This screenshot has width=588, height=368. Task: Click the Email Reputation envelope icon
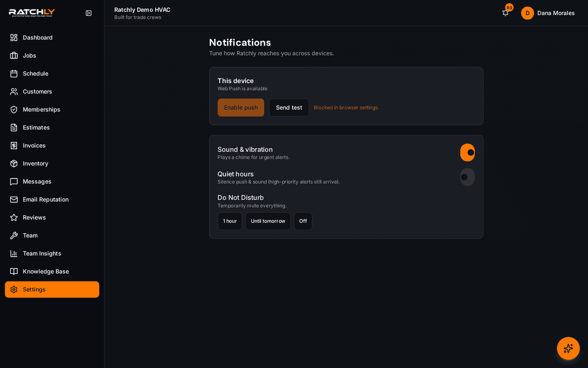coord(14,199)
